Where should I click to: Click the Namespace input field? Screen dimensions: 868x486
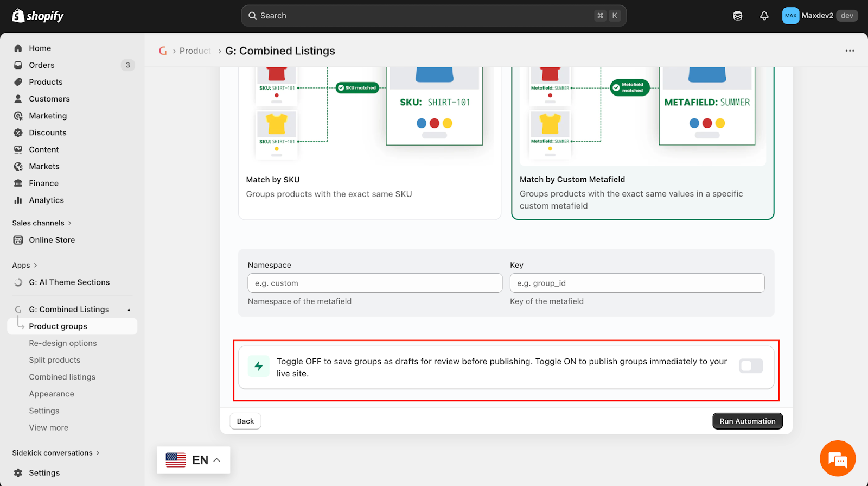(x=375, y=283)
